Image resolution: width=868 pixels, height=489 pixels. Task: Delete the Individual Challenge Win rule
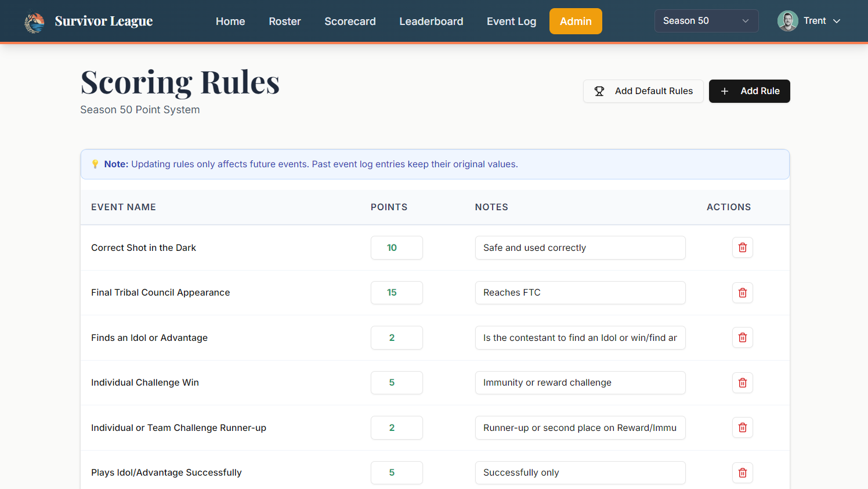(742, 383)
